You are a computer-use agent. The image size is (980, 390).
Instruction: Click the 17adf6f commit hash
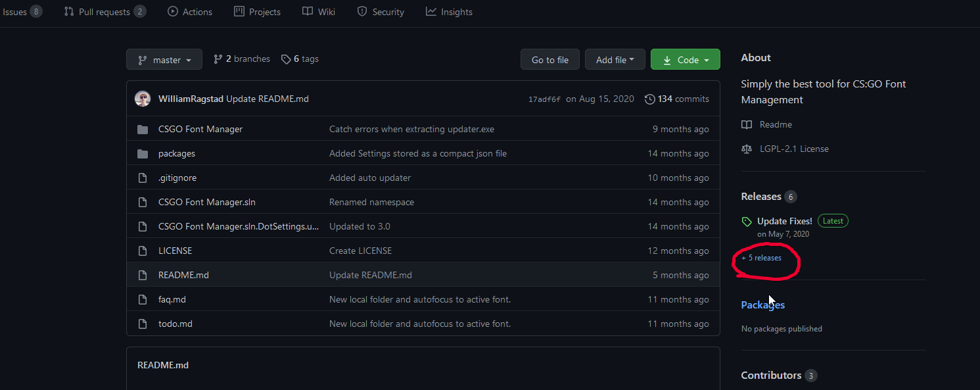click(x=544, y=99)
